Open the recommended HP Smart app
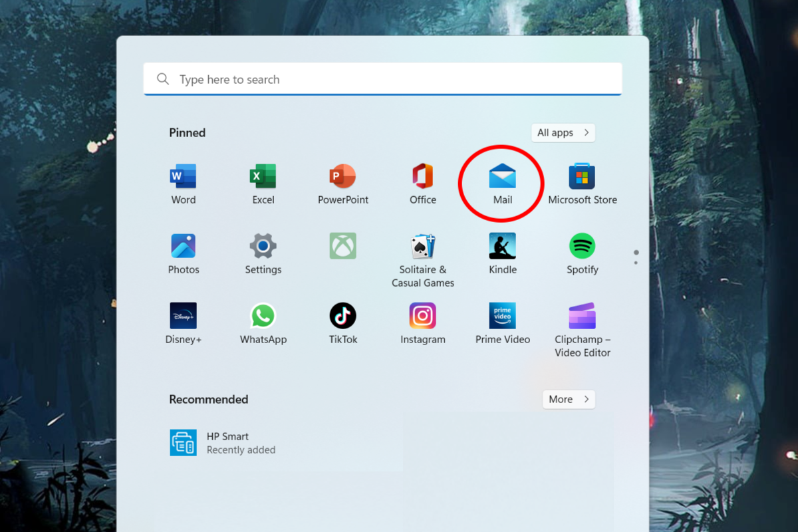 pos(222,443)
